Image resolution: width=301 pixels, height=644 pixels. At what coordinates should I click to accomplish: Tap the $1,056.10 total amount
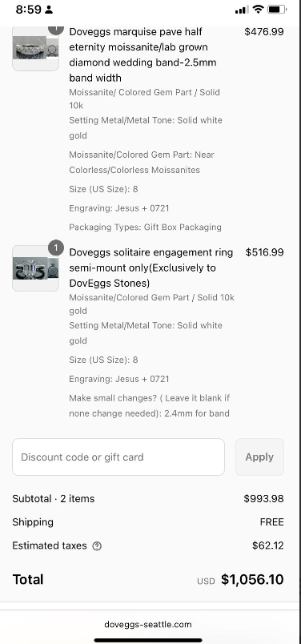coord(252,579)
